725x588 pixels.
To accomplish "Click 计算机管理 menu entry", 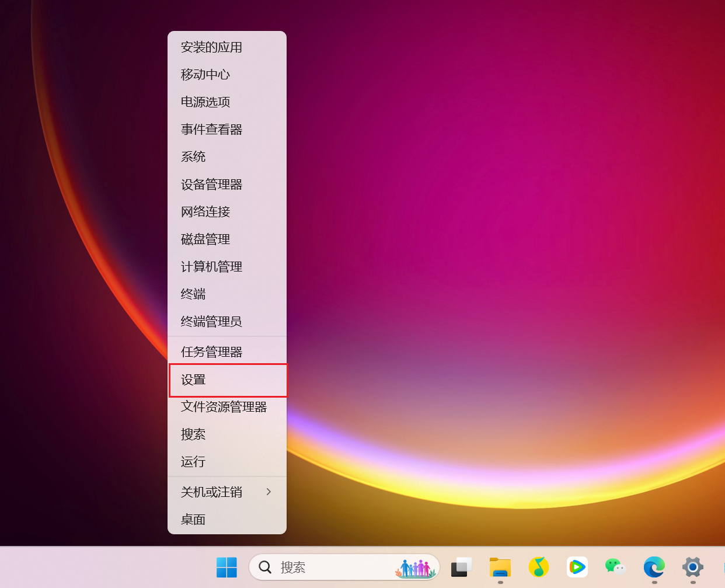I will click(227, 267).
